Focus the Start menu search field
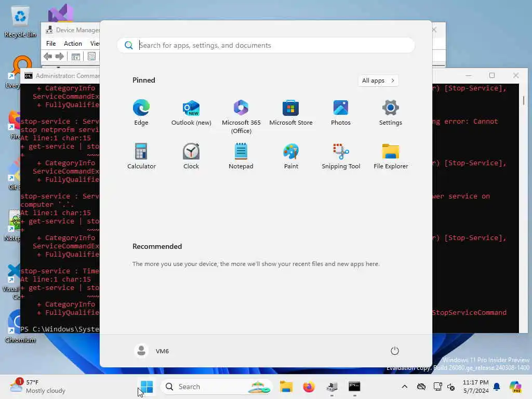The height and width of the screenshot is (399, 532). (x=266, y=45)
